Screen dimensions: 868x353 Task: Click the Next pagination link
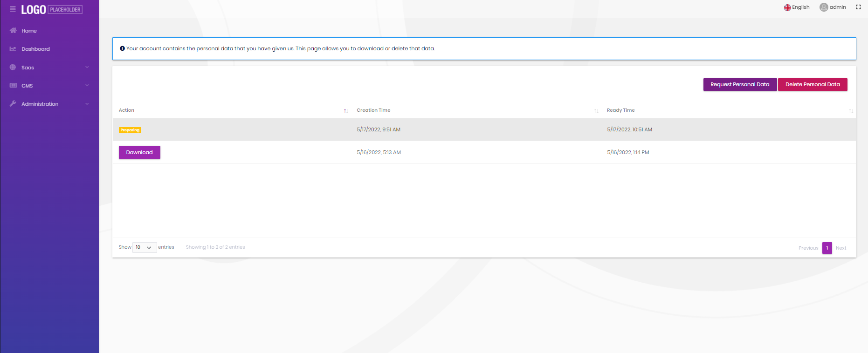(x=841, y=248)
